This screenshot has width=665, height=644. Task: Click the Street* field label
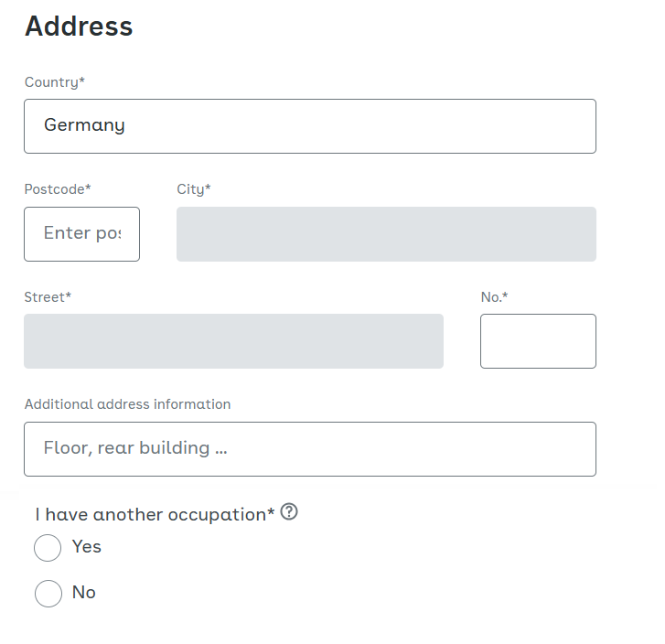(48, 297)
